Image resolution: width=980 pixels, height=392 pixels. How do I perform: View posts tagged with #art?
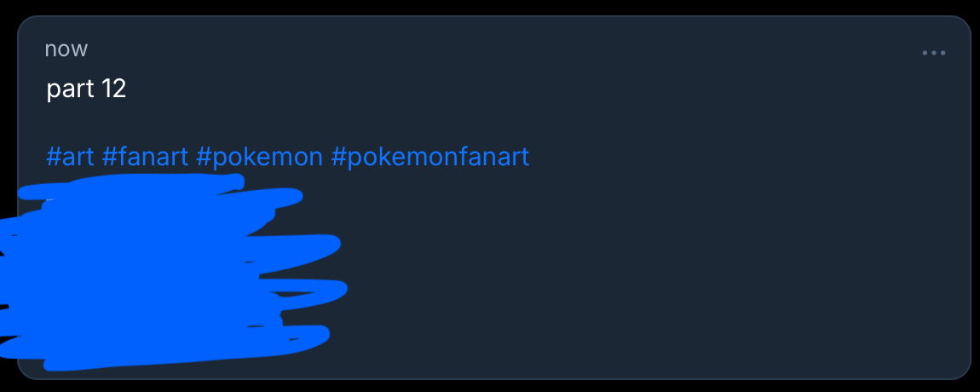70,157
